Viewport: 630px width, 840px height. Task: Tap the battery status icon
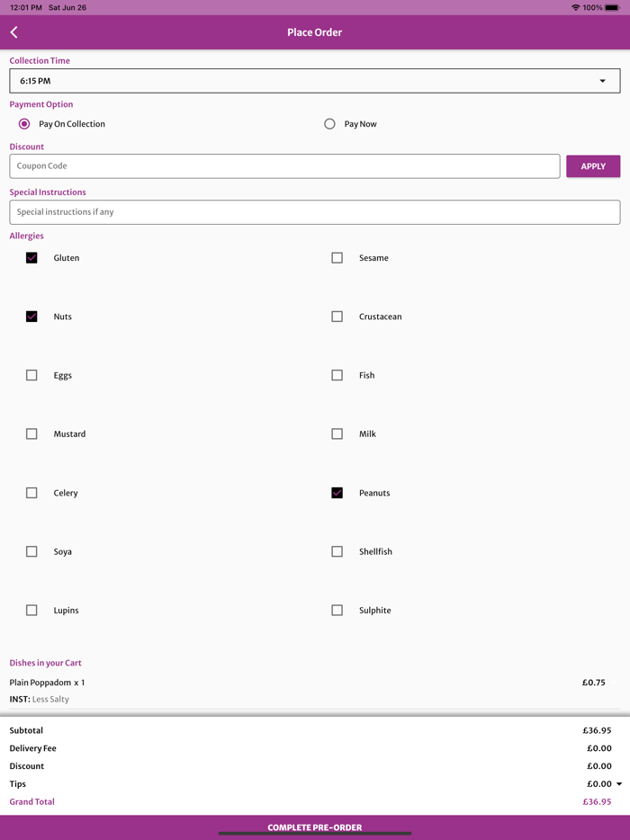612,7
